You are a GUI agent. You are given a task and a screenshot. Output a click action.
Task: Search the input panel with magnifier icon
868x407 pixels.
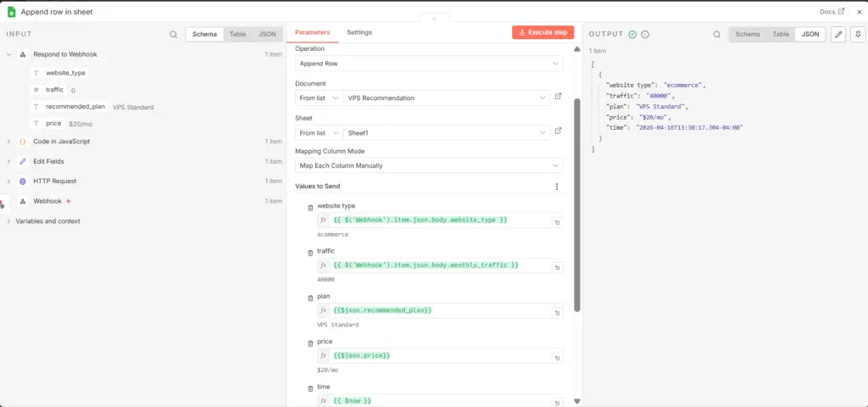click(x=173, y=34)
